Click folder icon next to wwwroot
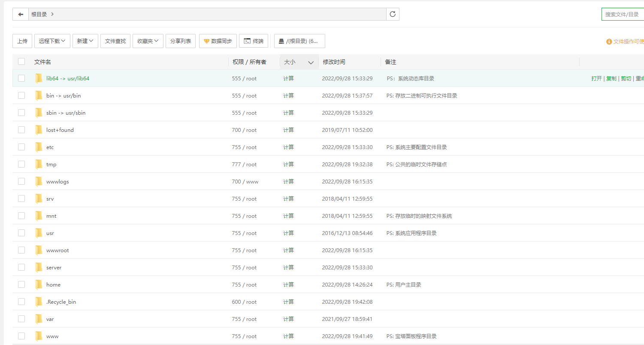Image resolution: width=644 pixels, height=345 pixels. tap(39, 250)
